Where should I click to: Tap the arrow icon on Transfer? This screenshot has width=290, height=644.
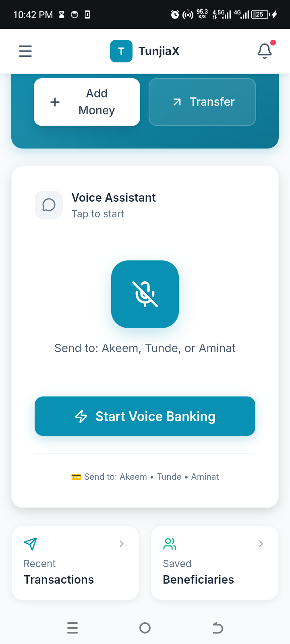pos(177,102)
